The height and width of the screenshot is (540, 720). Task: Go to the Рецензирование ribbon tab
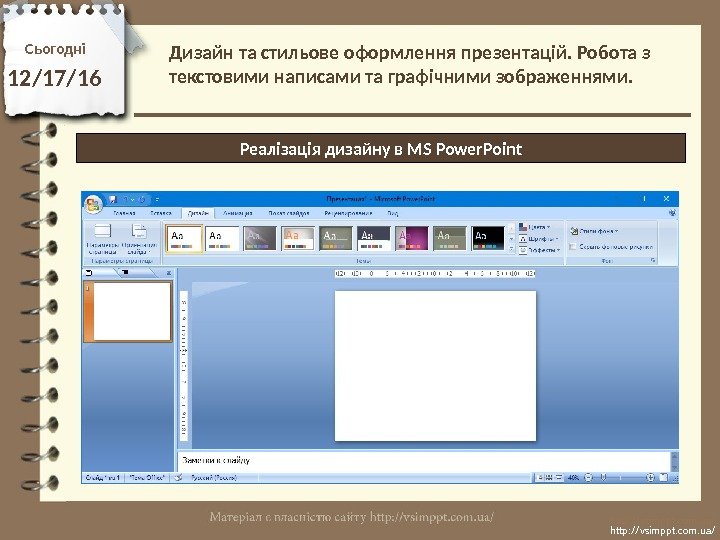(348, 213)
